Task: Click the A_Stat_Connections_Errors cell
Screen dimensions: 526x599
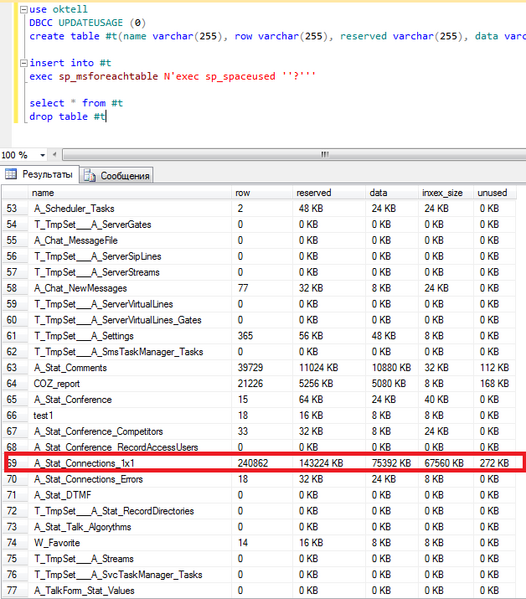Action: pos(130,479)
